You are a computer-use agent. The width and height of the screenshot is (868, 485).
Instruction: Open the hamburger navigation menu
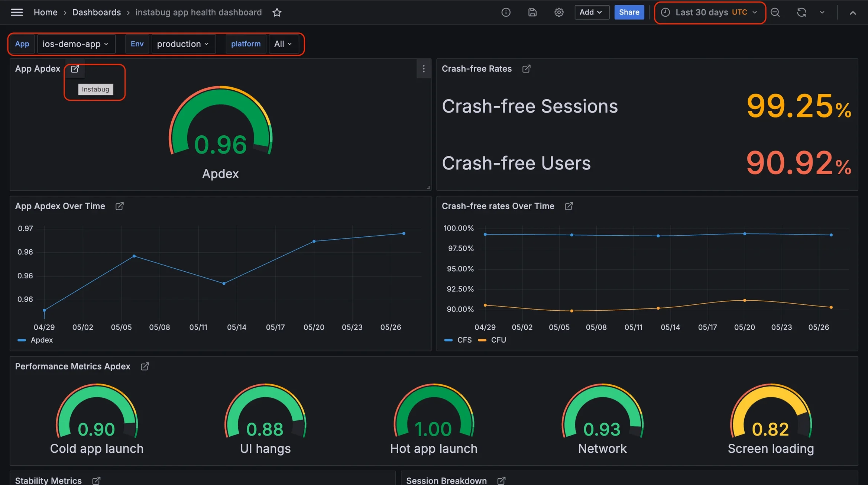point(17,12)
